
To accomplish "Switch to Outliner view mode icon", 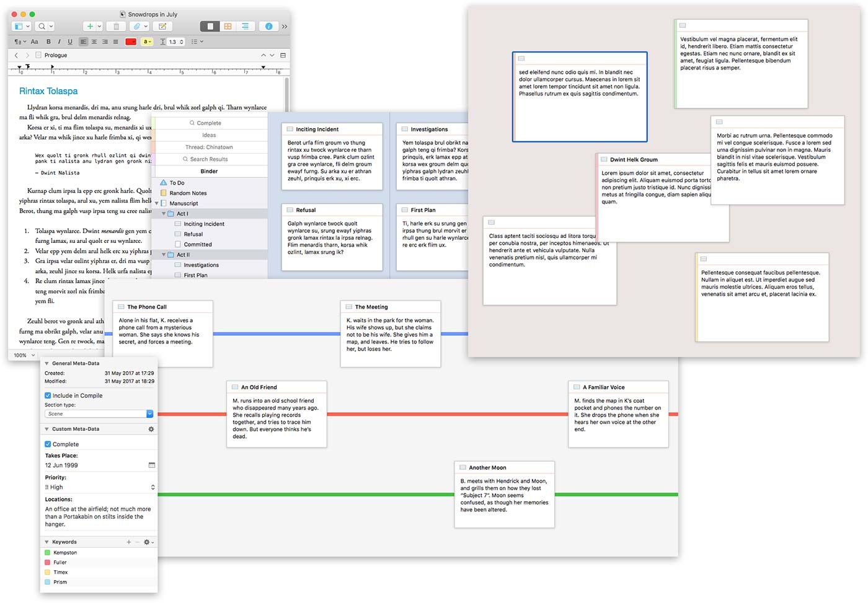I will [245, 27].
